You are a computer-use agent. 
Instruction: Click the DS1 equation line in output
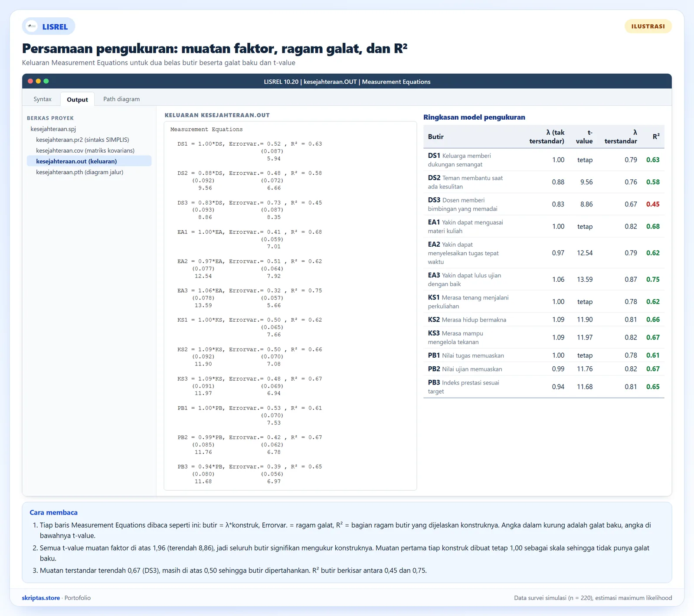tap(249, 144)
